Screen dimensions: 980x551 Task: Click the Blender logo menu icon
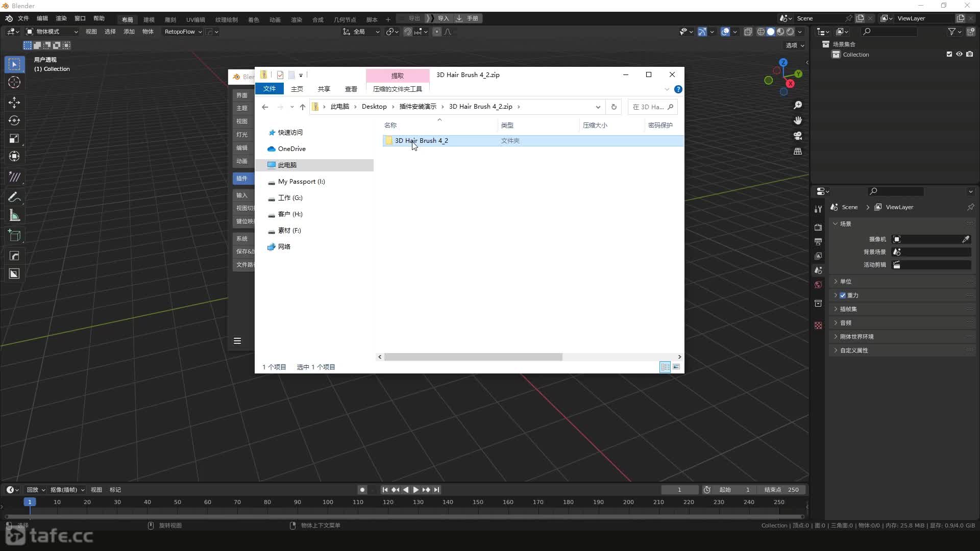click(9, 18)
